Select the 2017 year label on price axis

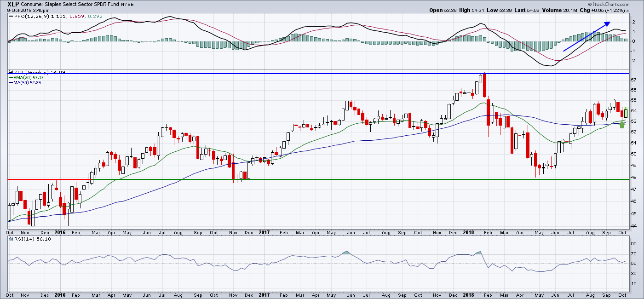tap(264, 232)
